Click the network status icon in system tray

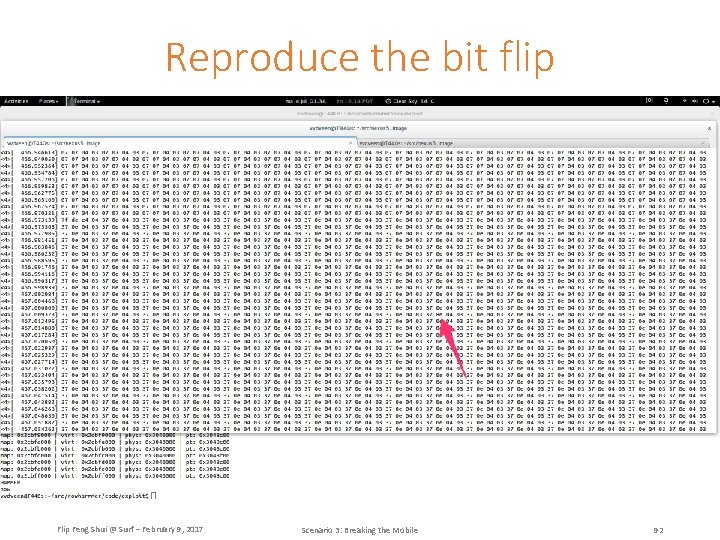(684, 101)
